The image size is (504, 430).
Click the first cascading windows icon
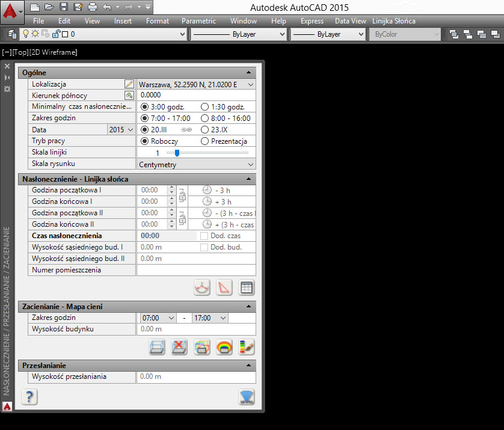pyautogui.click(x=454, y=34)
